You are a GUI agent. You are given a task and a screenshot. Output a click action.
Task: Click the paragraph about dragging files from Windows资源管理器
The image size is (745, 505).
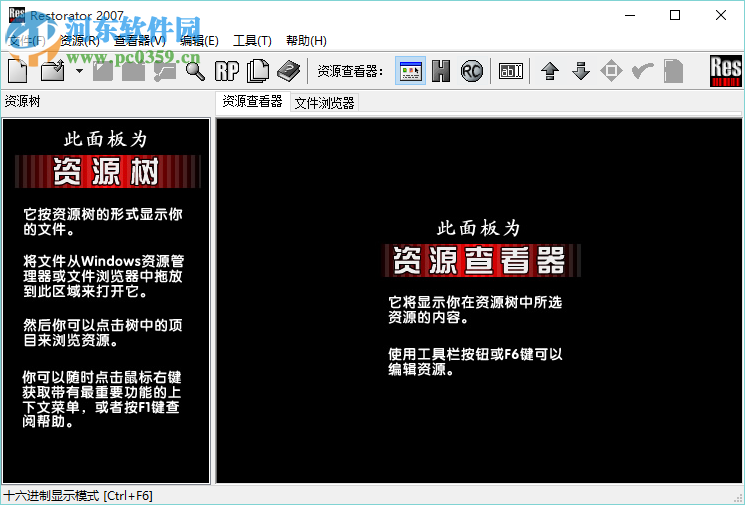[x=104, y=276]
